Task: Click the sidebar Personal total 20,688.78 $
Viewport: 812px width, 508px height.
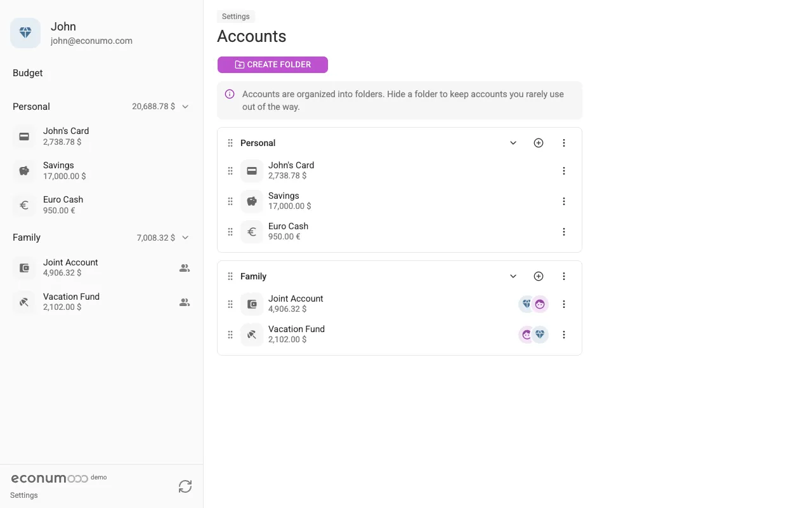Action: (x=154, y=107)
